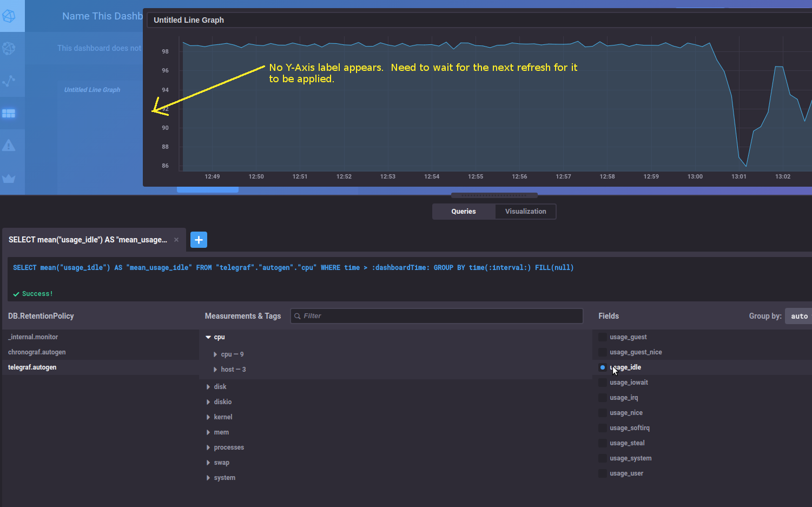Image resolution: width=812 pixels, height=507 pixels.
Task: Expand the mem measurement
Action: (x=221, y=432)
